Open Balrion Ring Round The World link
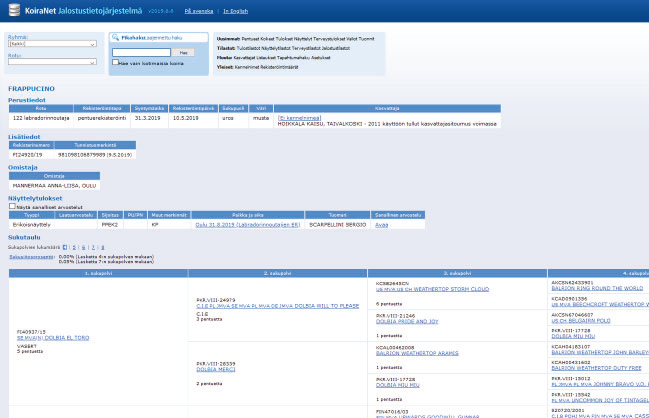The image size is (649, 418). click(x=597, y=288)
